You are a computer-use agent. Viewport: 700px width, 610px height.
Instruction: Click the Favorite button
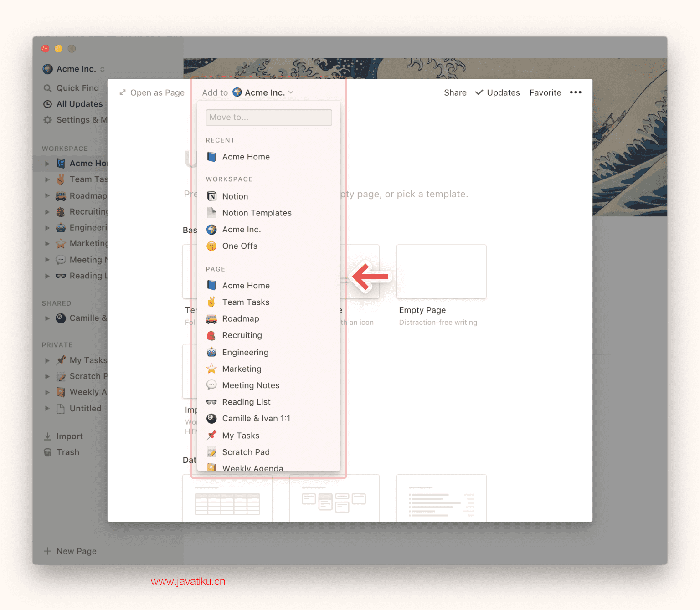pos(545,92)
